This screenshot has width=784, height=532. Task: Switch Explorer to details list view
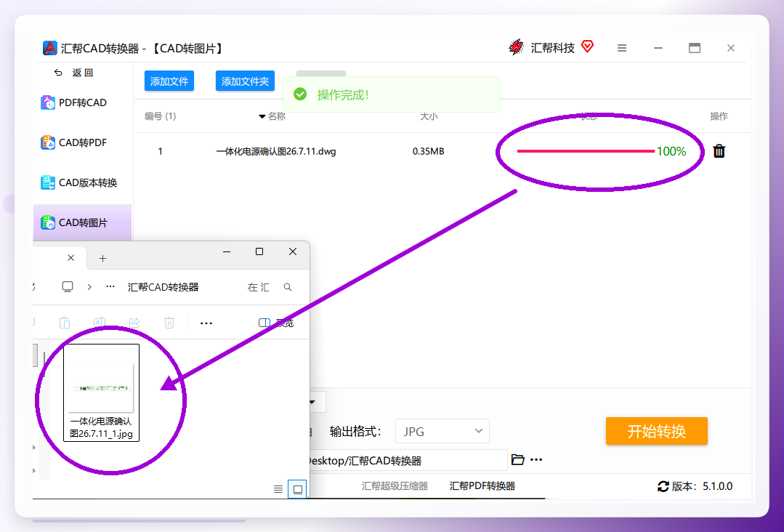(278, 489)
